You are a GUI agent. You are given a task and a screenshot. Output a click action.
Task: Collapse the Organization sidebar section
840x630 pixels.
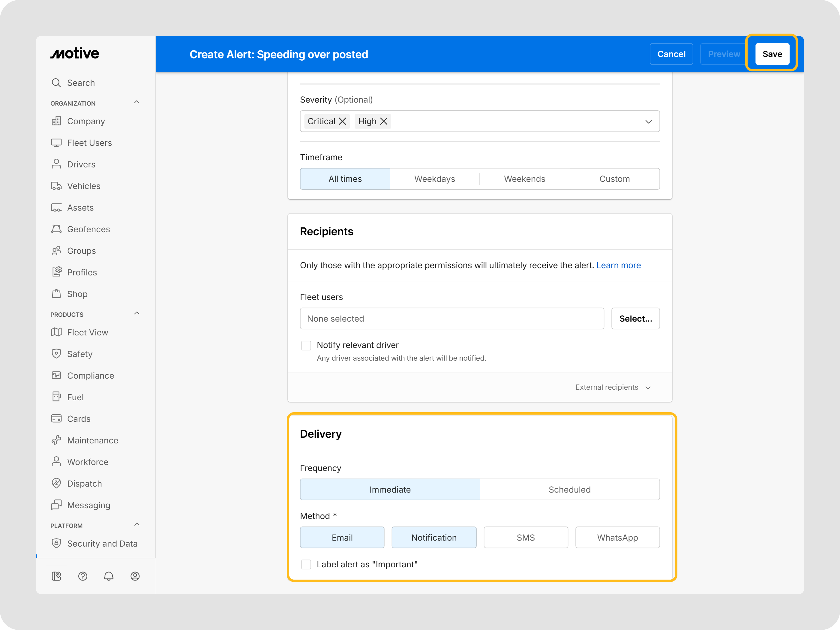(x=137, y=102)
